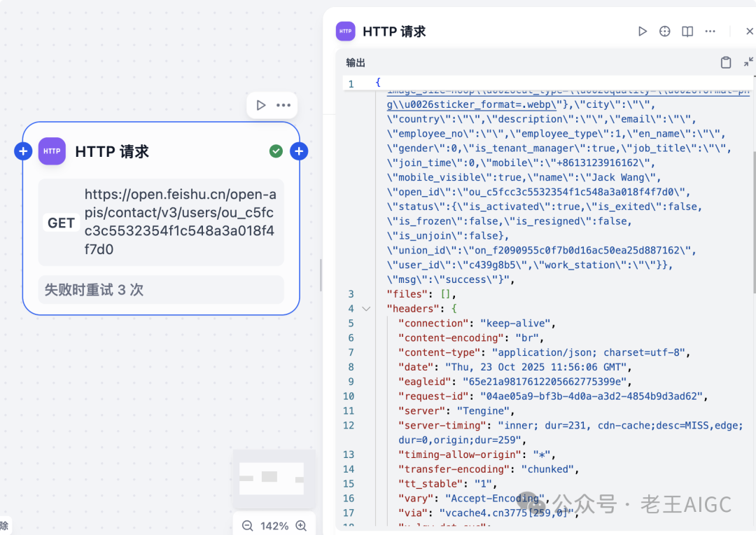Viewport: 756px width, 535px height.
Task: Open the node's three-dot menu on canvas
Action: coord(283,105)
